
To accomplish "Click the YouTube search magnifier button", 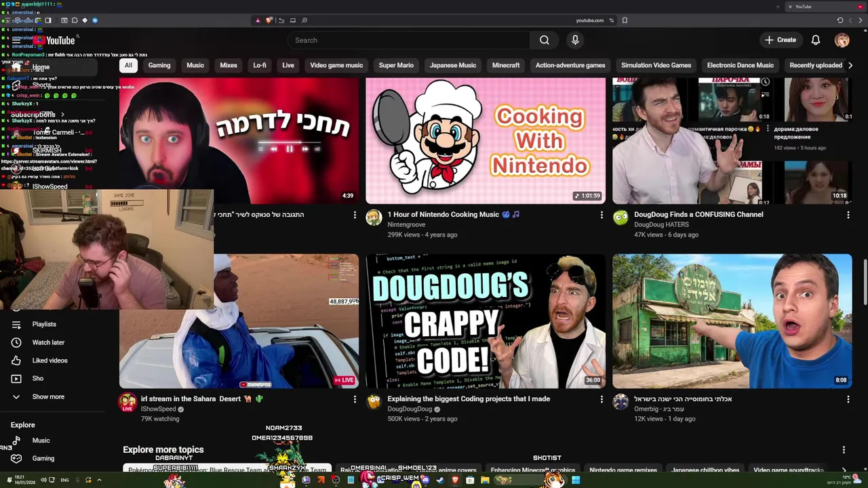I will coord(544,40).
